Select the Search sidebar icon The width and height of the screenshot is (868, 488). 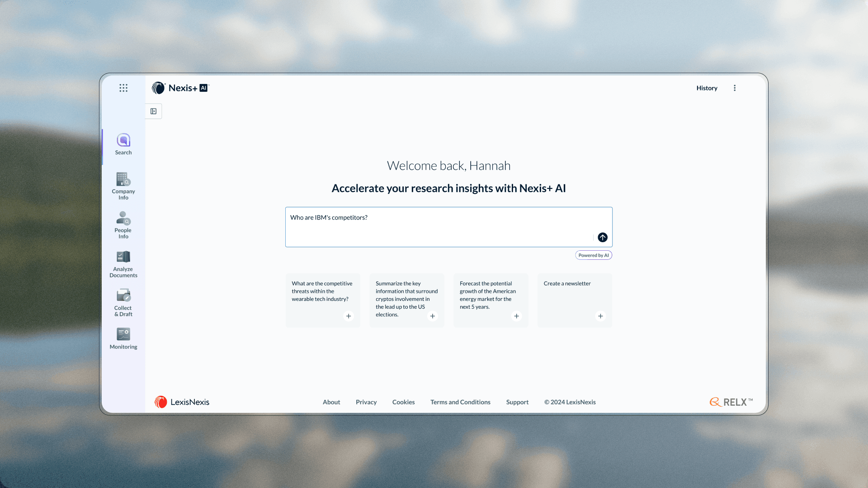[x=123, y=144]
